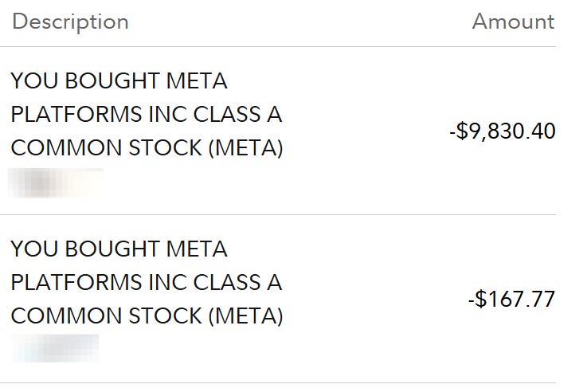Select the -$167.77 amount
This screenshot has height=392, width=587.
[x=511, y=300]
